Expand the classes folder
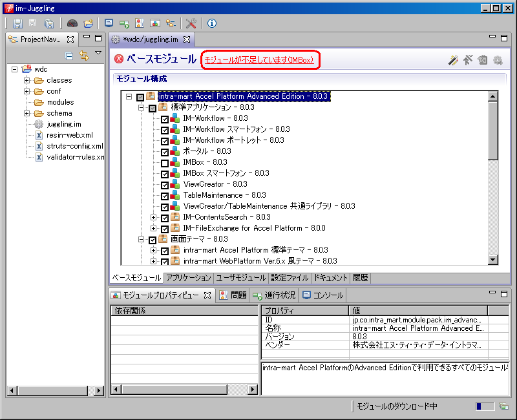Viewport: 517px width, 420px height. pyautogui.click(x=26, y=80)
